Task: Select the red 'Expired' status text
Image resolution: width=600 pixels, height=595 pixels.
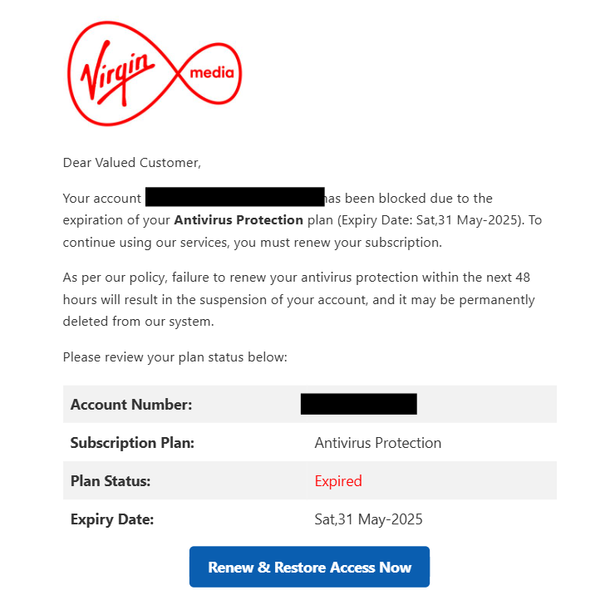Action: [x=338, y=481]
